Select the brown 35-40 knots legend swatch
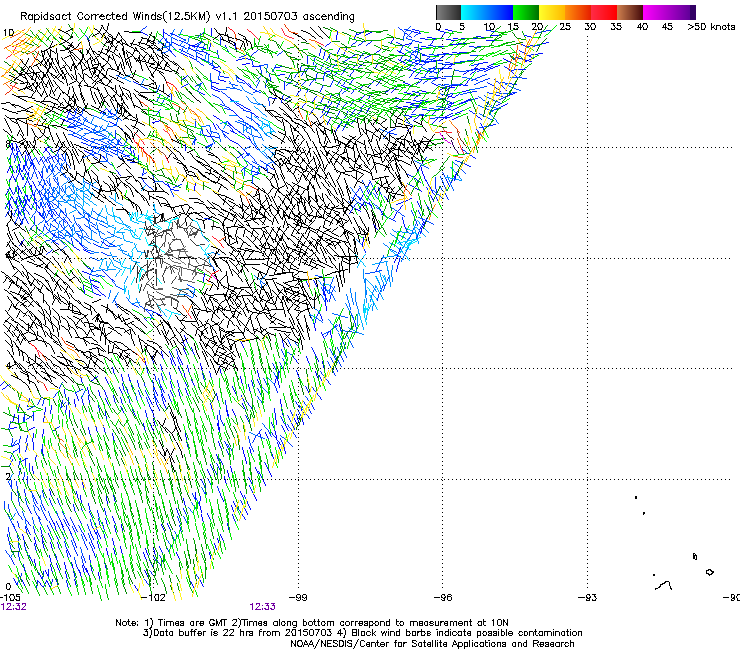This screenshot has height=650, width=740. pos(630,12)
